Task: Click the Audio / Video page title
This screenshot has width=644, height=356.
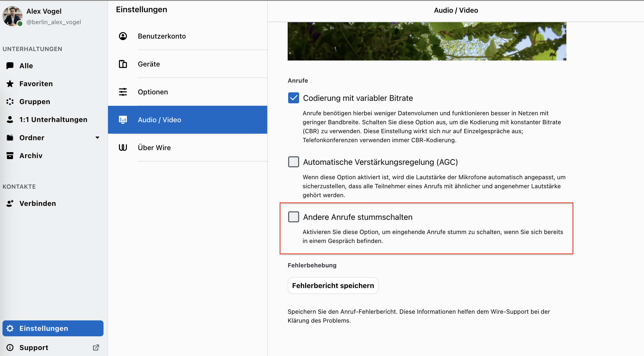Action: 456,10
